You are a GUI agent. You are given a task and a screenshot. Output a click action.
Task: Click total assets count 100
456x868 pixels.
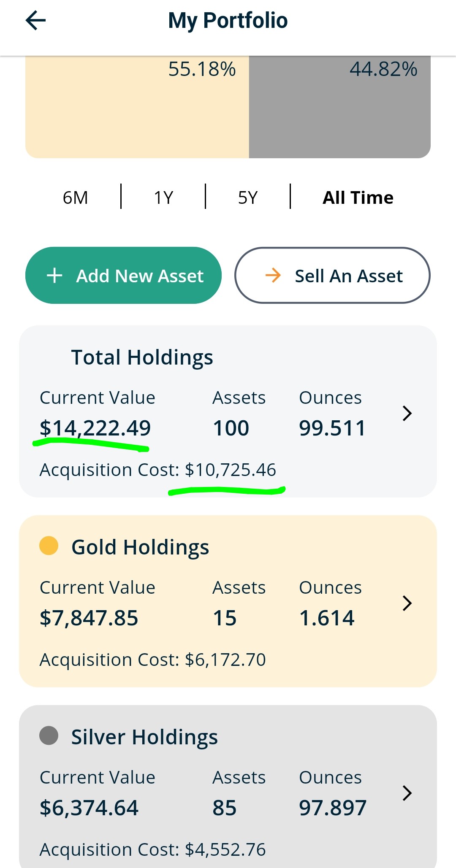[231, 428]
